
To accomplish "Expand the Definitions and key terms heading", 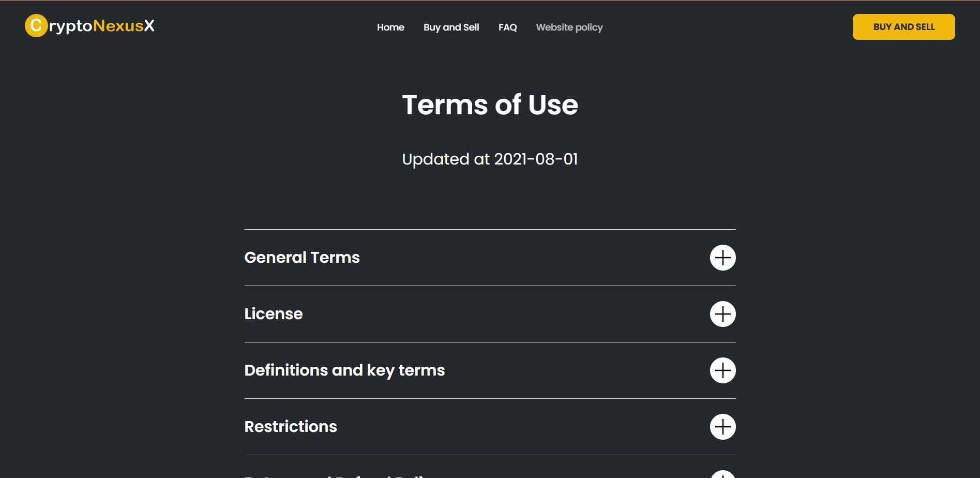I will [x=344, y=370].
